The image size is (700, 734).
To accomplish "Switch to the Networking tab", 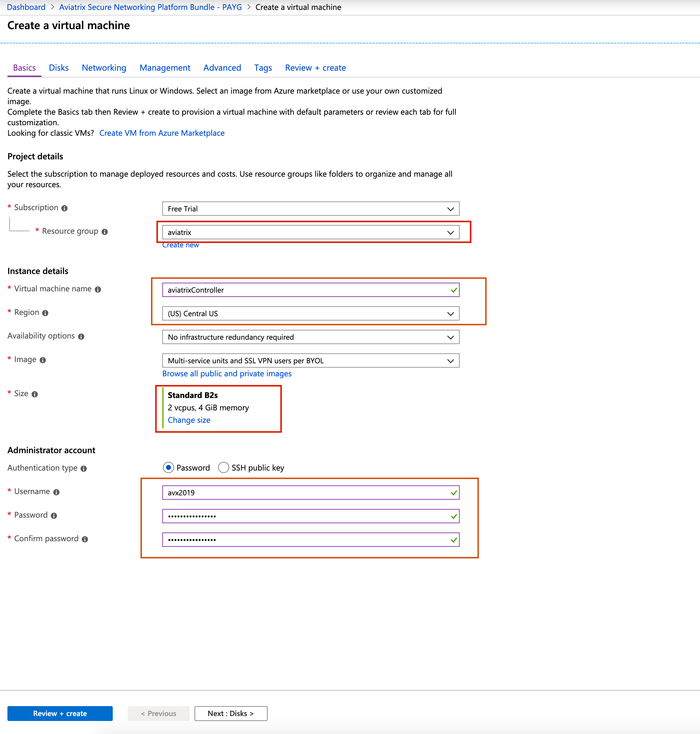I will tap(104, 68).
